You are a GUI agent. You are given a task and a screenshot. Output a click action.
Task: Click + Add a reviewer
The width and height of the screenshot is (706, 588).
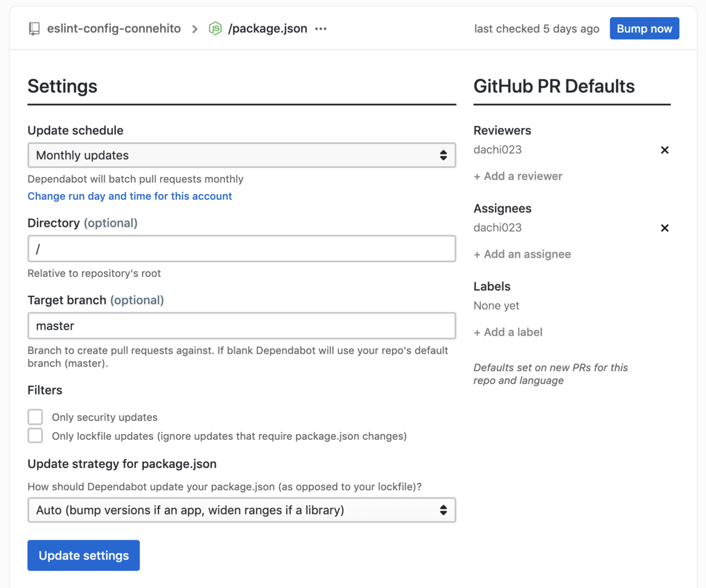pyautogui.click(x=518, y=176)
